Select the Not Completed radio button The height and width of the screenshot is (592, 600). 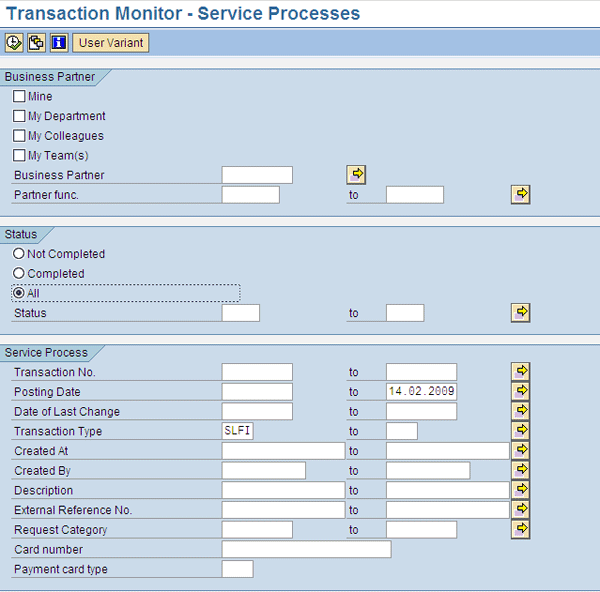pyautogui.click(x=19, y=254)
